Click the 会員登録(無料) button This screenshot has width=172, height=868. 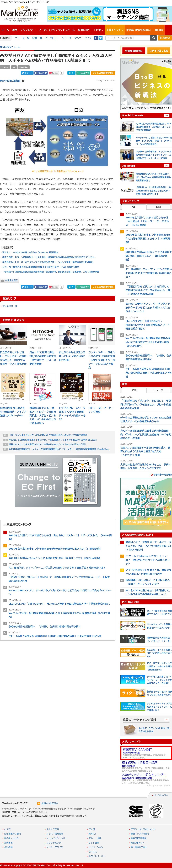133,51
